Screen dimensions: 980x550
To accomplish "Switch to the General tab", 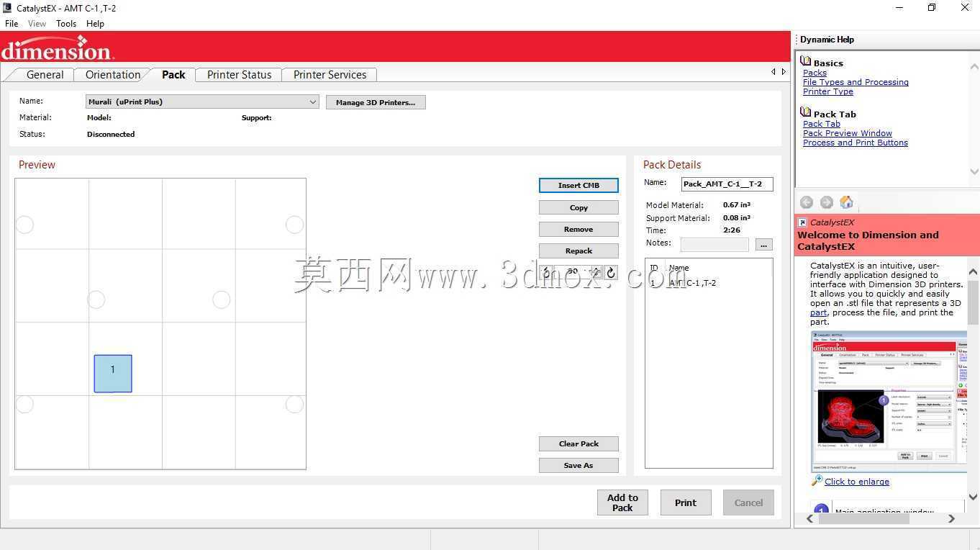I will click(x=45, y=75).
